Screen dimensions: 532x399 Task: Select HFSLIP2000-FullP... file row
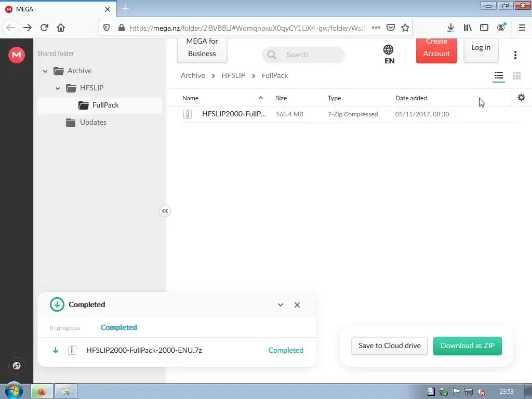coord(350,114)
